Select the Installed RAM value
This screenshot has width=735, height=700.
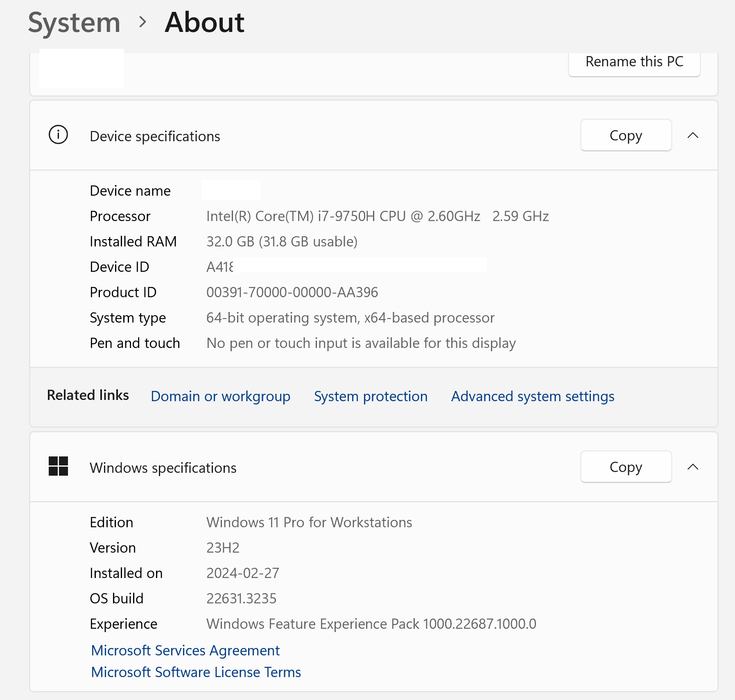point(282,242)
